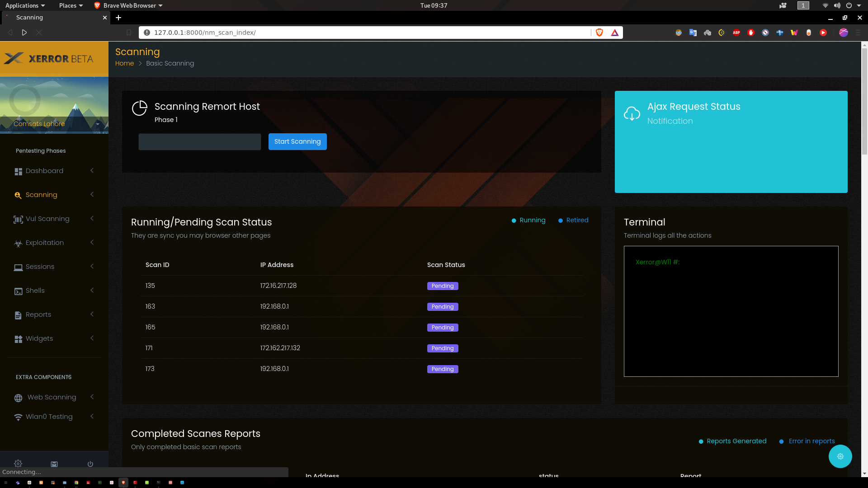Click the Dashboard grid icon in sidebar

18,172
